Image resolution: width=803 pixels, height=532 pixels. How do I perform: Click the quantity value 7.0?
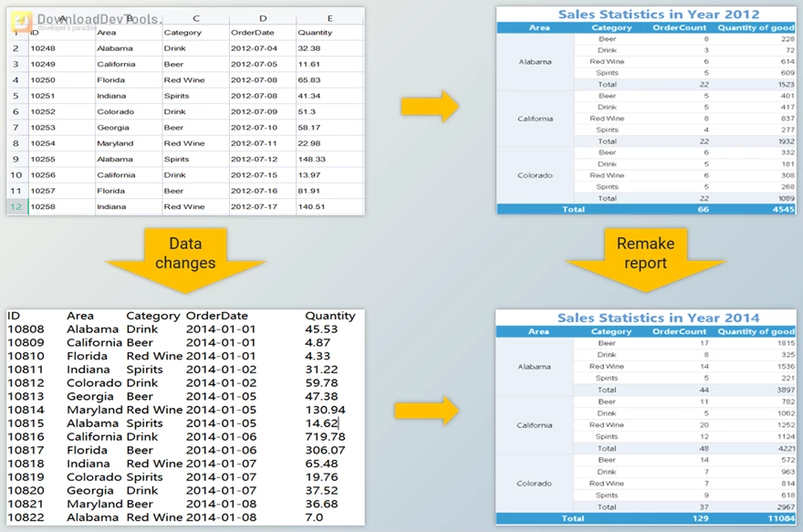pos(314,517)
